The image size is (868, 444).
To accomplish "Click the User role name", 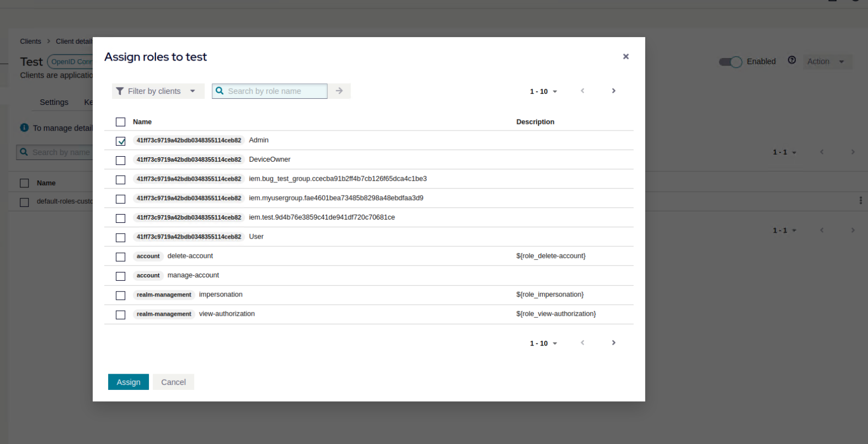I will coord(256,236).
